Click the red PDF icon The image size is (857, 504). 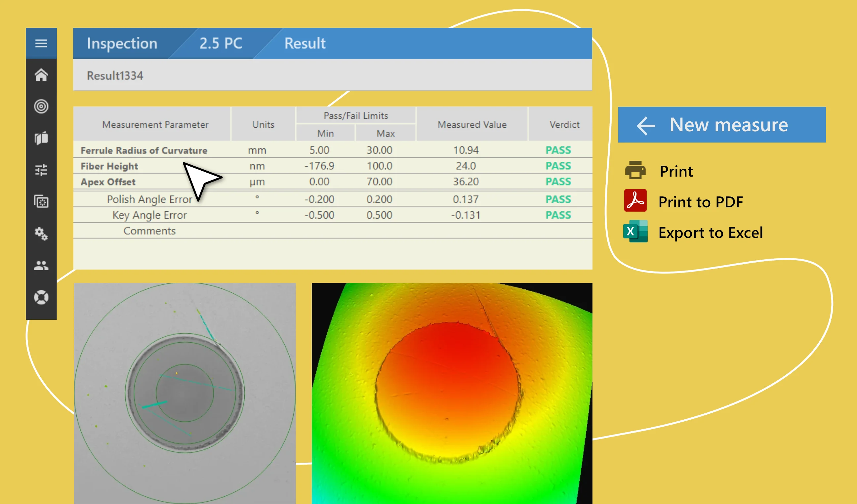(x=635, y=201)
